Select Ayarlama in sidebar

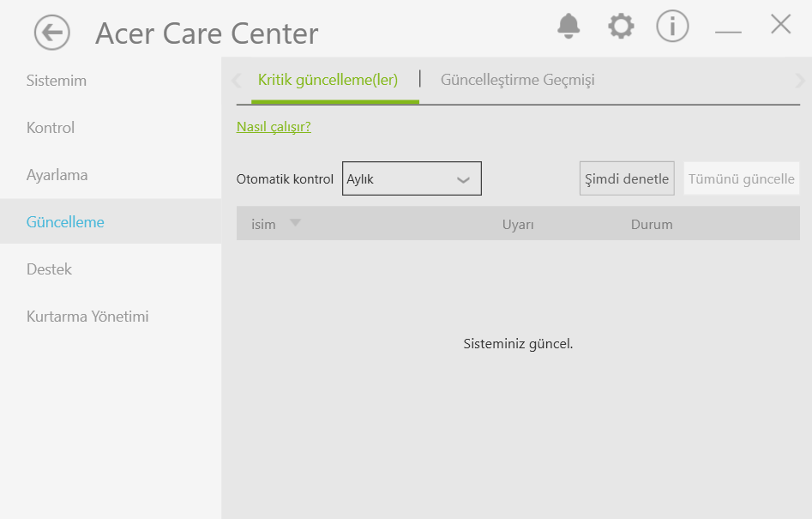[57, 175]
